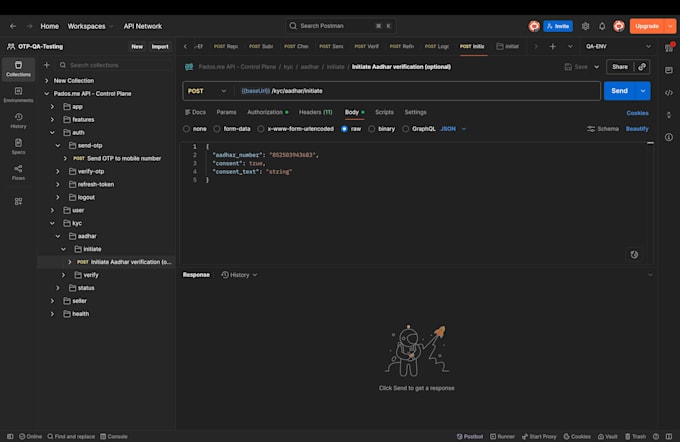
Task: Expand the health folder
Action: (52, 314)
